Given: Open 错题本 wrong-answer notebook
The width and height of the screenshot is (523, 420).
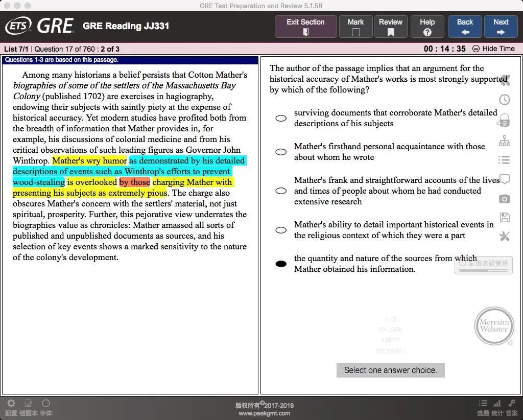Looking at the screenshot, I should coord(29,408).
